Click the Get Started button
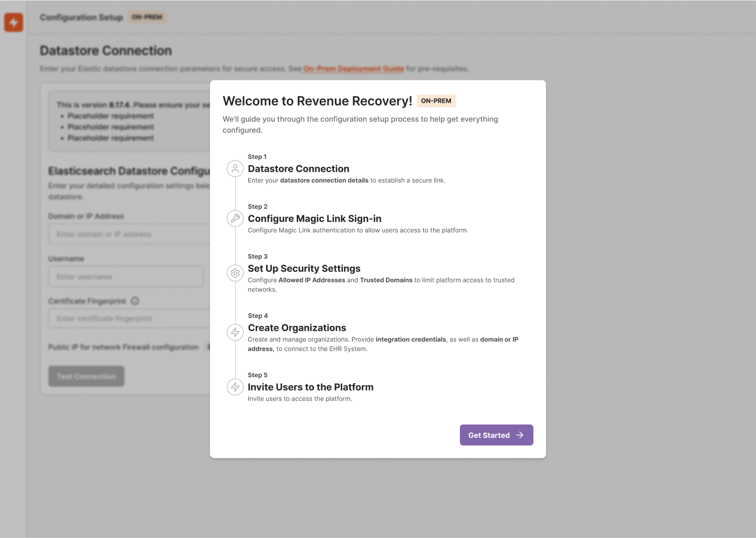The height and width of the screenshot is (538, 756). coord(496,435)
